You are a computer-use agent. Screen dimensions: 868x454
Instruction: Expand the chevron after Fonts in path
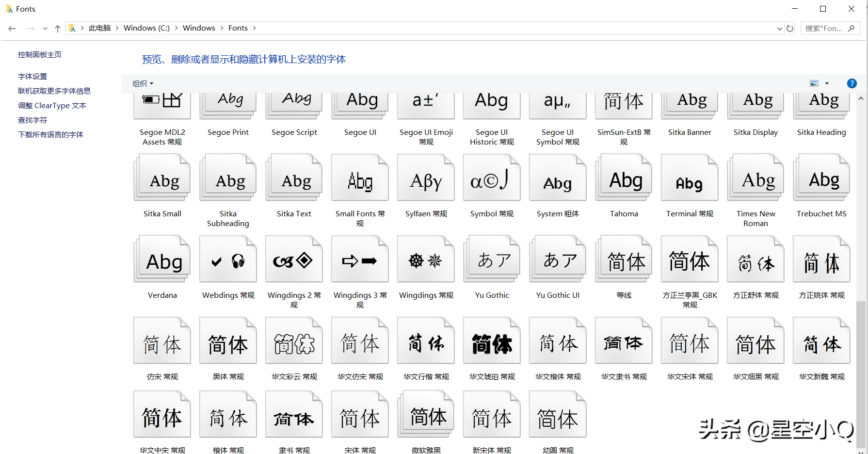pos(254,28)
